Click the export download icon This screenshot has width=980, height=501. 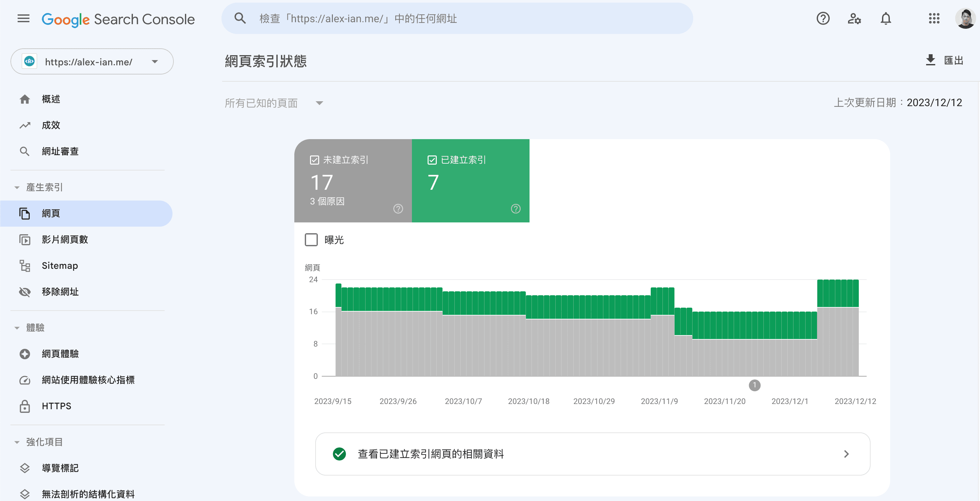click(931, 60)
